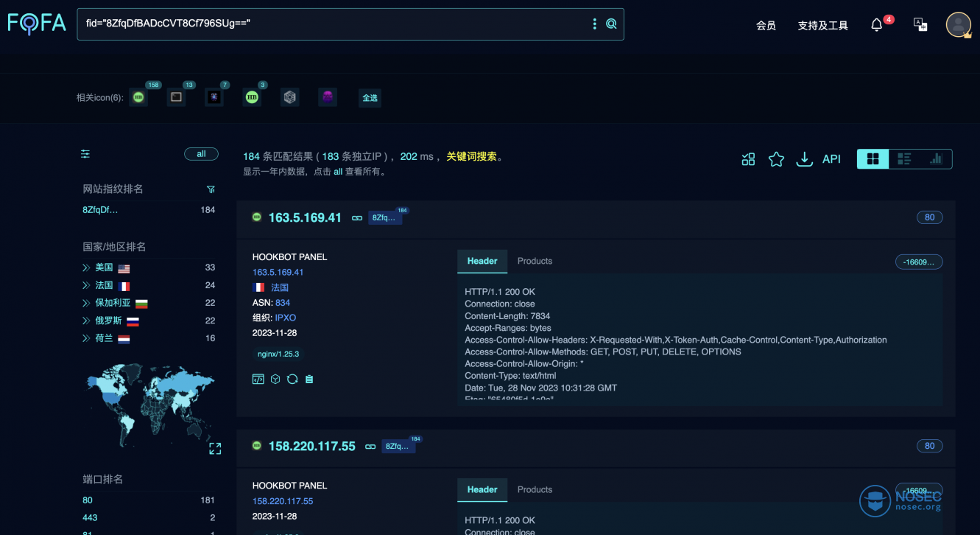Click the refresh icon for 163.5.169.41
The width and height of the screenshot is (980, 535).
pyautogui.click(x=292, y=379)
